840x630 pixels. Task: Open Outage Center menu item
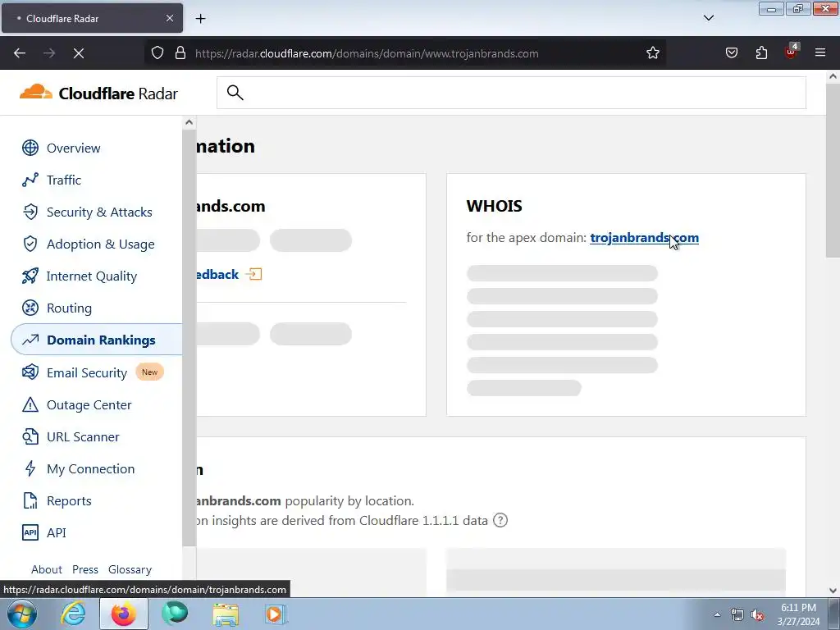coord(89,404)
